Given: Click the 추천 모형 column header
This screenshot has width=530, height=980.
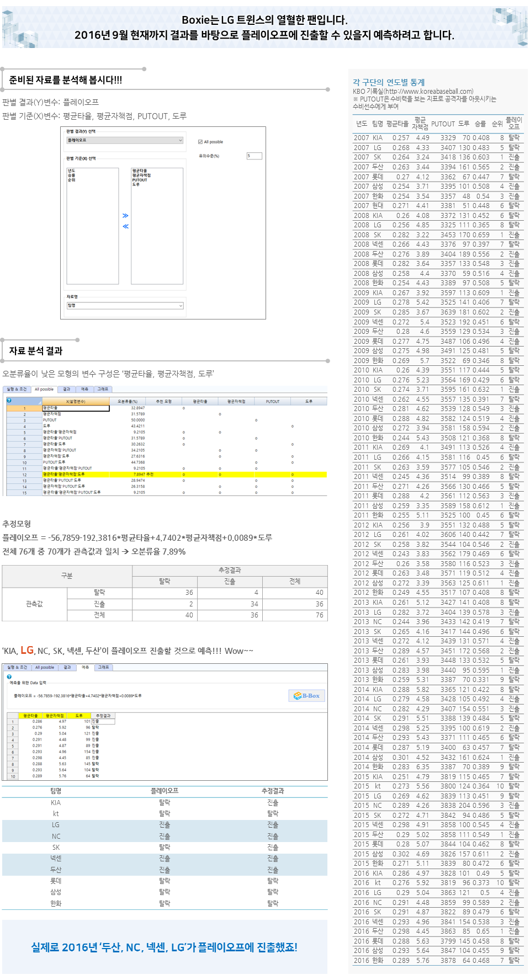Looking at the screenshot, I should coord(164,401).
